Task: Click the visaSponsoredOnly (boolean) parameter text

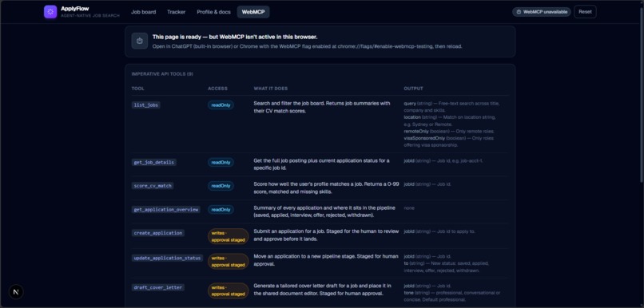Action: pyautogui.click(x=449, y=141)
